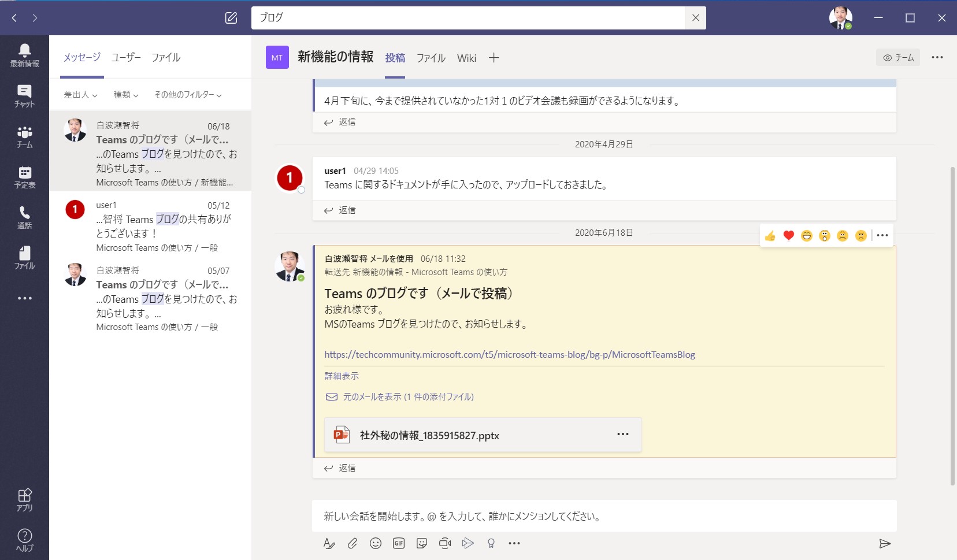
Task: Open pptx attachment more options
Action: click(622, 434)
